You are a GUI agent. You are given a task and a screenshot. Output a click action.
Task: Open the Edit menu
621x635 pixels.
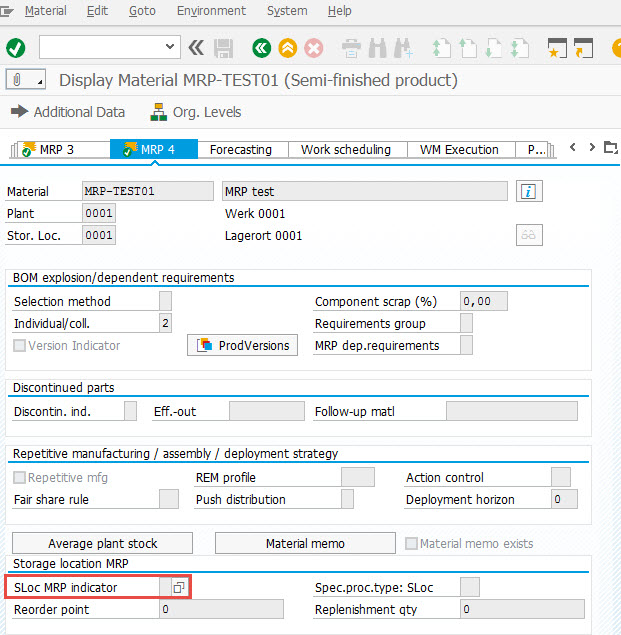point(97,11)
